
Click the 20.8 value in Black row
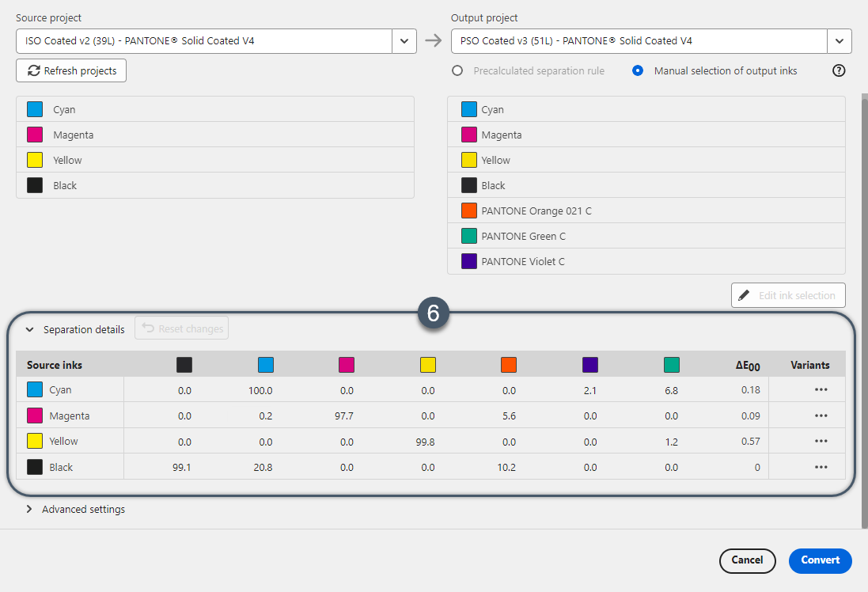[x=263, y=468]
